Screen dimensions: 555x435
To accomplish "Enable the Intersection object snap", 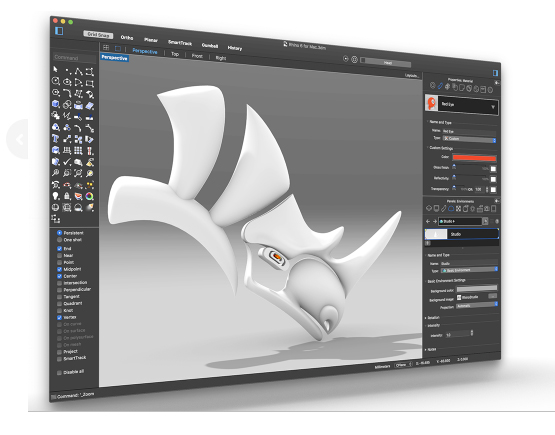I will [x=59, y=283].
